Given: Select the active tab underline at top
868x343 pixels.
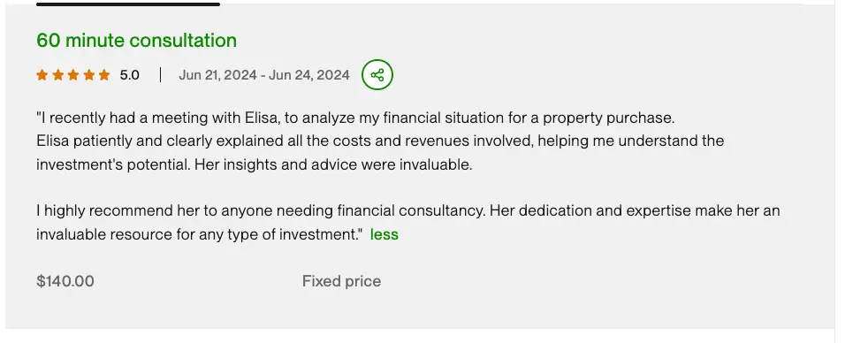Looking at the screenshot, I should pyautogui.click(x=128, y=4).
